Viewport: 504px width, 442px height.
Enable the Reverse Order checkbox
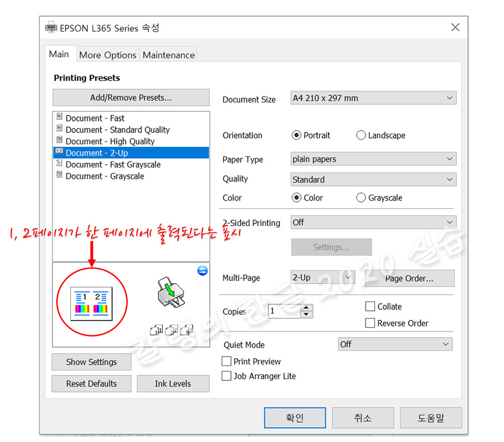tap(370, 323)
